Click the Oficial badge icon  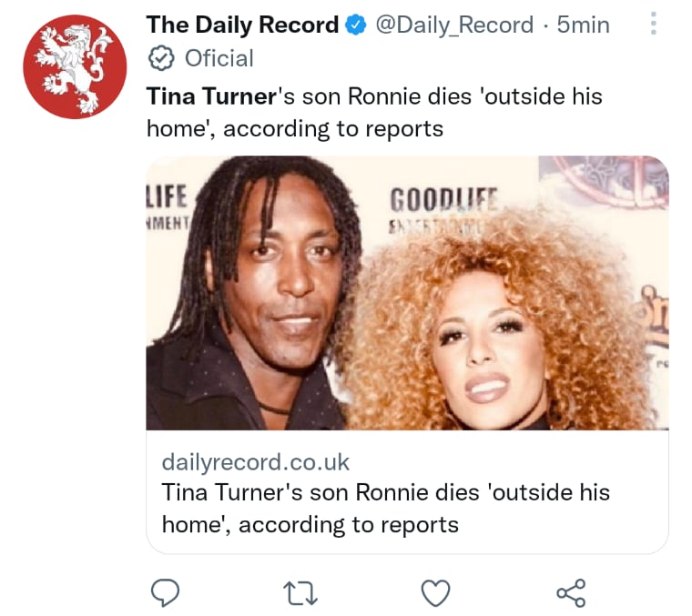pos(160,58)
